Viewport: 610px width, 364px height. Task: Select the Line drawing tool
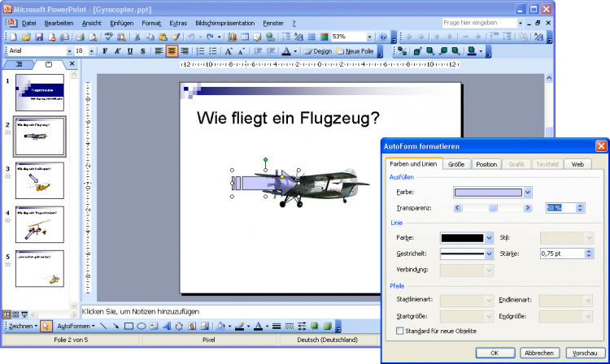tap(104, 326)
